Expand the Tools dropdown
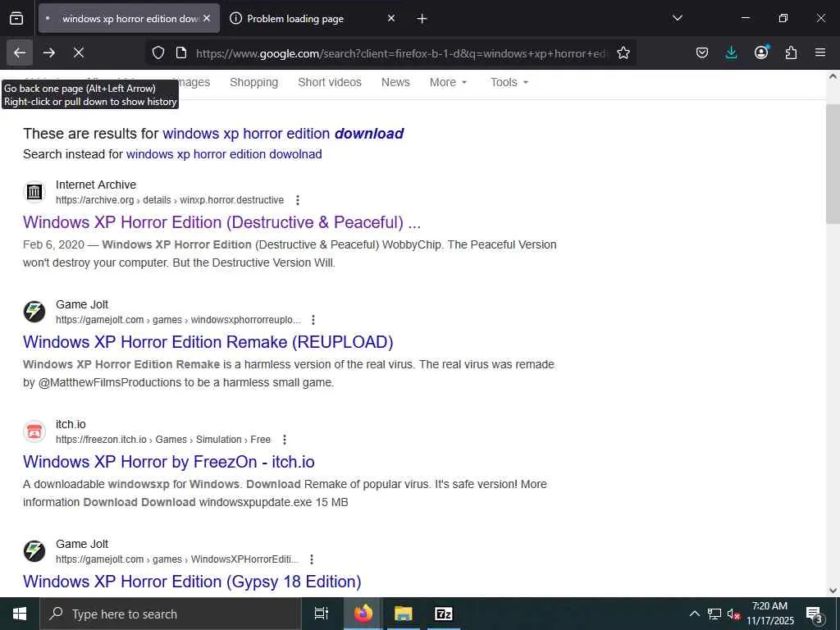840x630 pixels. (x=509, y=82)
